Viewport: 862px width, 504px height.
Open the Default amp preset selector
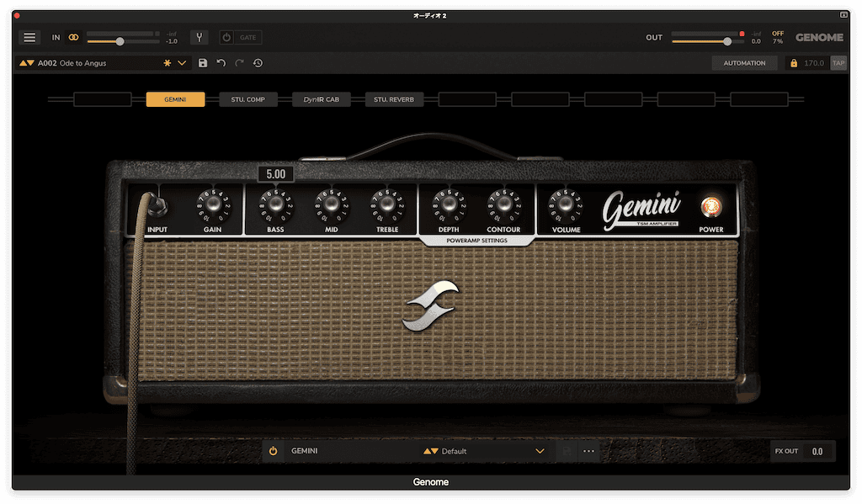pyautogui.click(x=486, y=451)
